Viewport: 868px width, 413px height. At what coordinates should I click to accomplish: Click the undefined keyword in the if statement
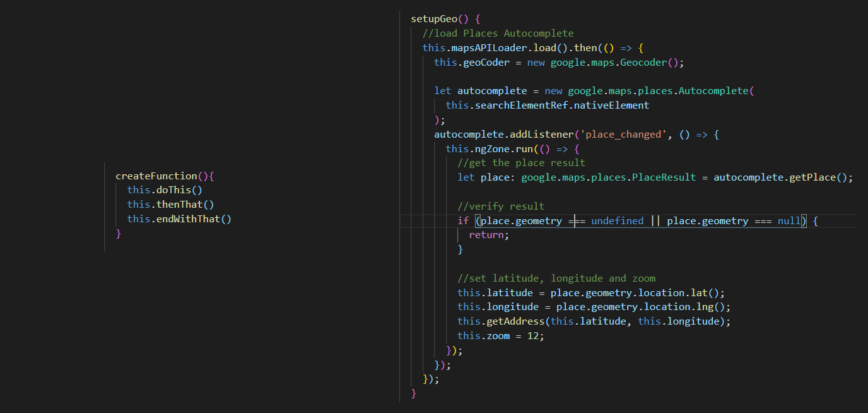pyautogui.click(x=617, y=220)
